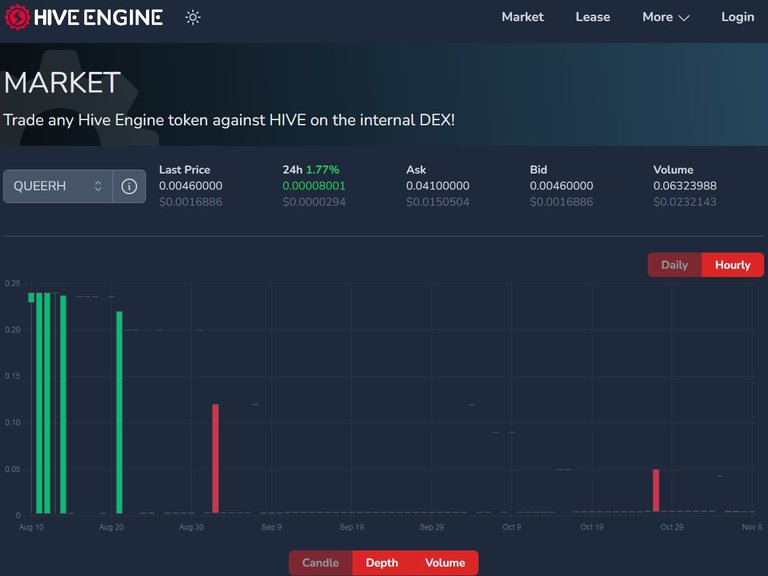Click the Nov 8 x-axis label
The image size is (768, 576).
pos(751,527)
